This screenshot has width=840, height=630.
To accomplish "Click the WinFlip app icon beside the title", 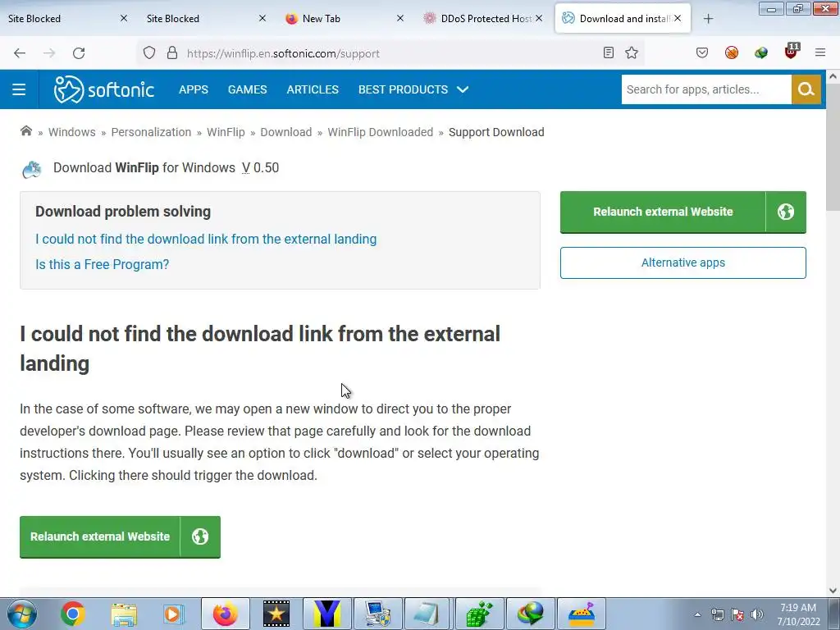I will pyautogui.click(x=32, y=169).
